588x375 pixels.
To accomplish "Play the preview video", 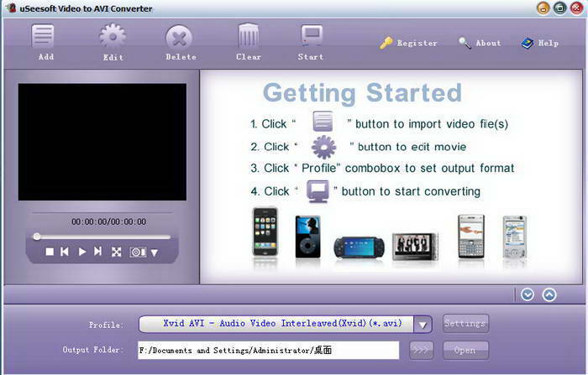I will [82, 252].
